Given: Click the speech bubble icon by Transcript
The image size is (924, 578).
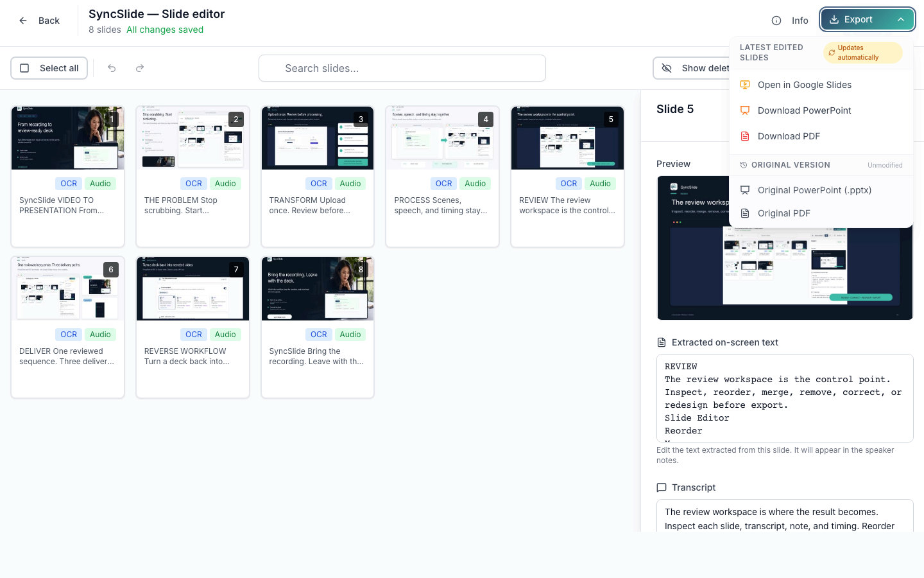Looking at the screenshot, I should pos(662,487).
